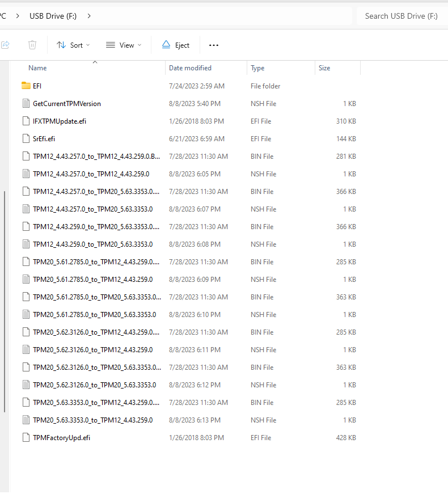Screen dimensions: 448x494
Task: Select the SrEfi.efi file icon
Action: click(26, 138)
